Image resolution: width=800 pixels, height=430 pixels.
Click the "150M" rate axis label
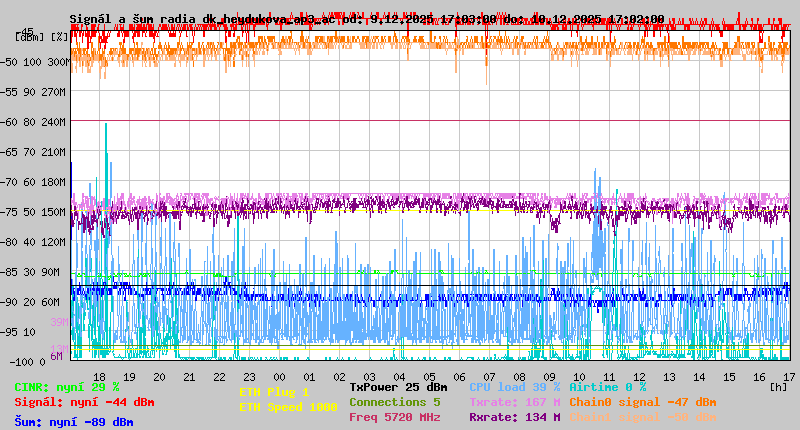tap(54, 212)
